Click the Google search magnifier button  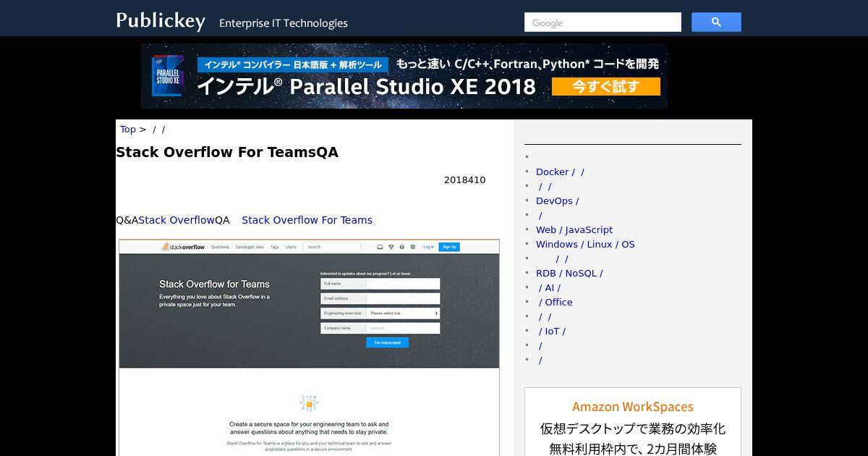coord(716,22)
